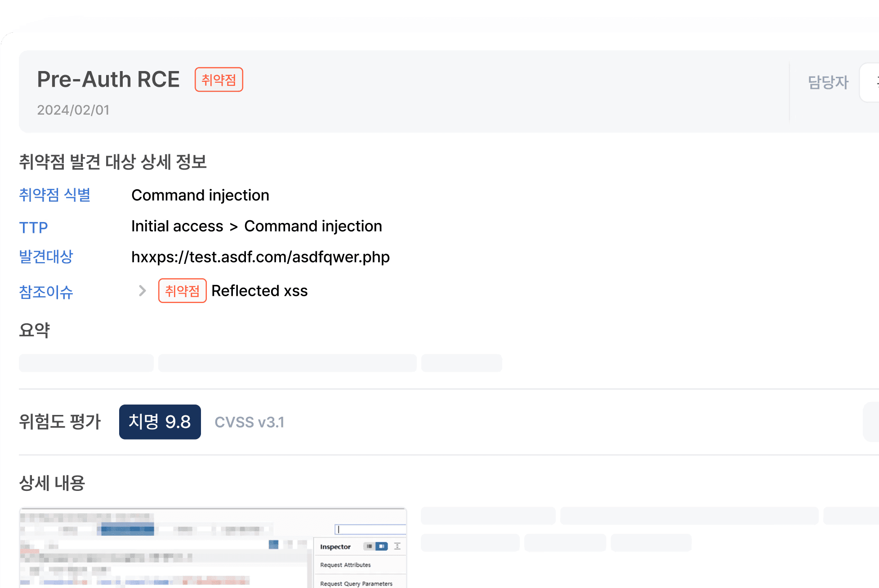Expand Request Query Parameters section

(x=356, y=584)
